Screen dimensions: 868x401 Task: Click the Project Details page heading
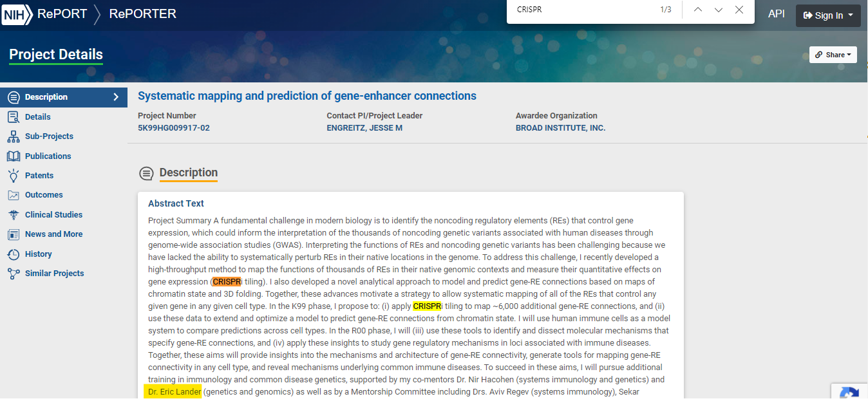56,55
